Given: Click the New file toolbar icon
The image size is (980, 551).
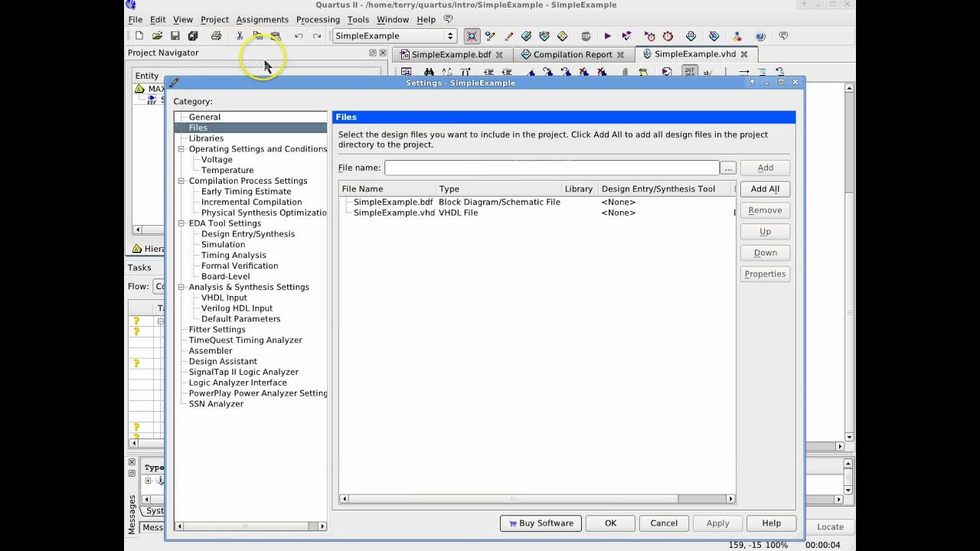Looking at the screenshot, I should click(139, 36).
